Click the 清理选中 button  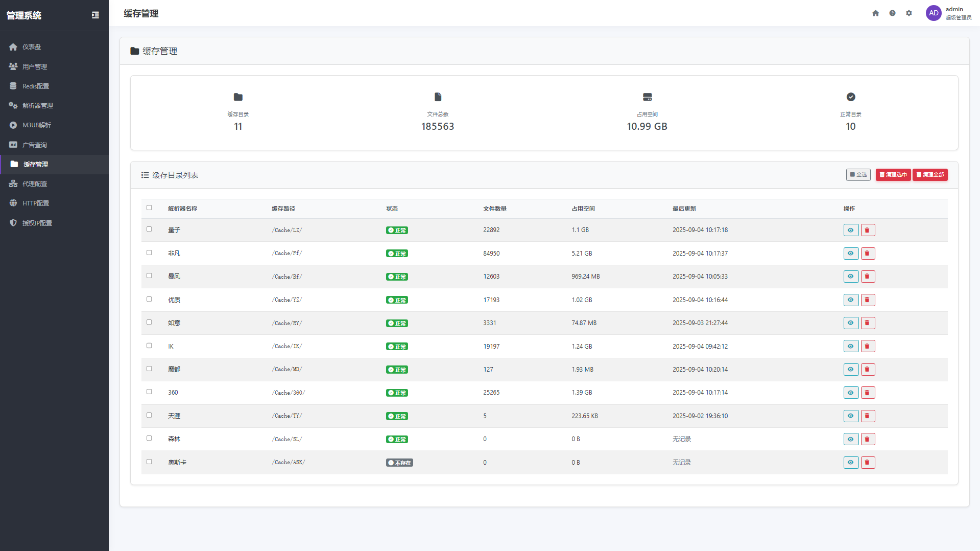pyautogui.click(x=893, y=175)
